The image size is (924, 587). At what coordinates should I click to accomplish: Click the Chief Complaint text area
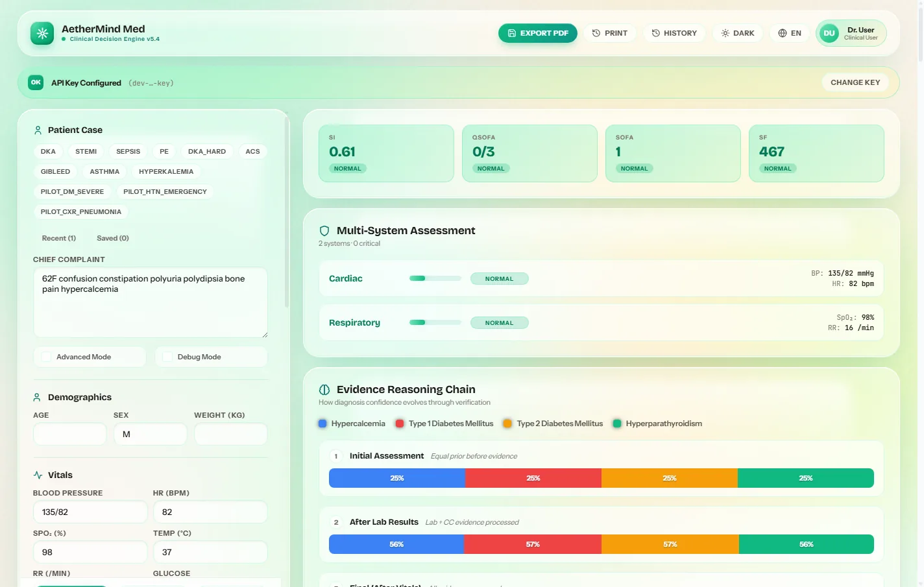tap(151, 302)
